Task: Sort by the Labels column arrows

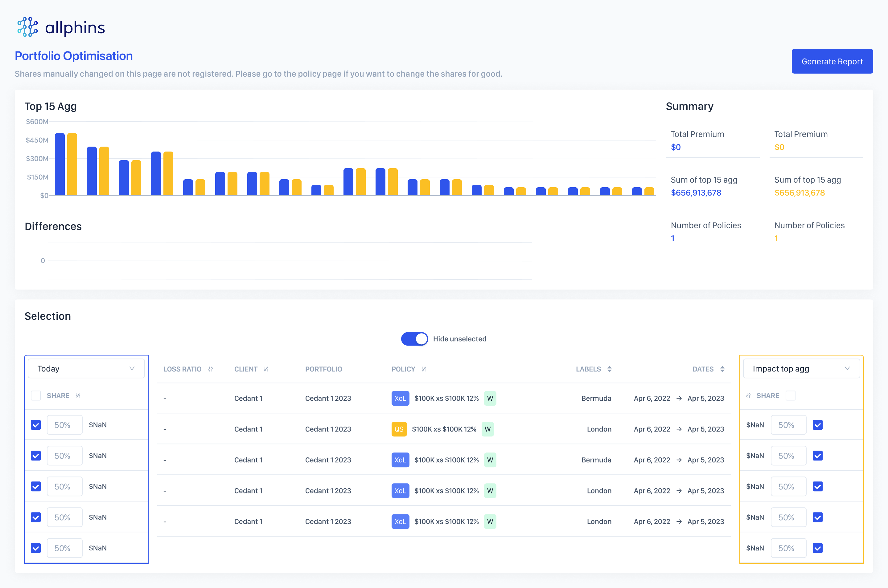Action: point(609,369)
